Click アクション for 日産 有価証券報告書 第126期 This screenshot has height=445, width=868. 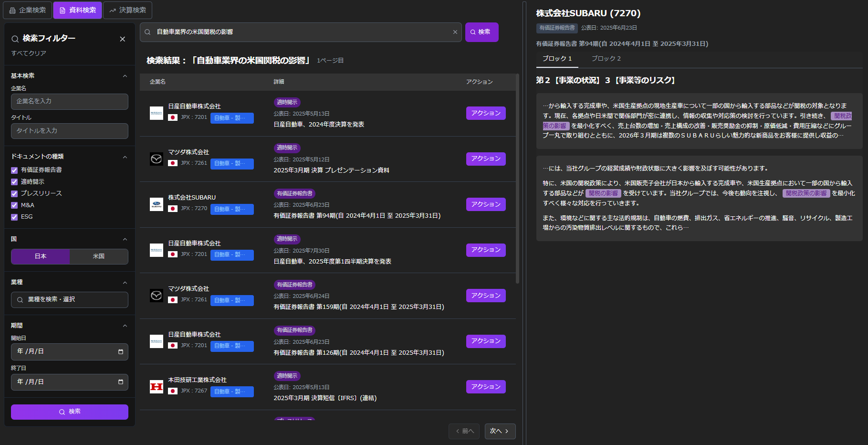point(486,341)
